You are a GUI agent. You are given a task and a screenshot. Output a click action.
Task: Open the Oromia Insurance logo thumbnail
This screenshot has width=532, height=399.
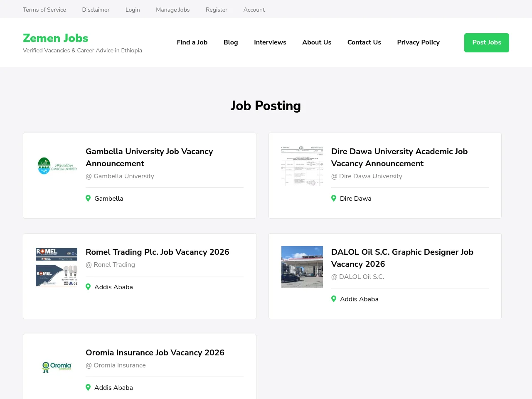coord(57,367)
